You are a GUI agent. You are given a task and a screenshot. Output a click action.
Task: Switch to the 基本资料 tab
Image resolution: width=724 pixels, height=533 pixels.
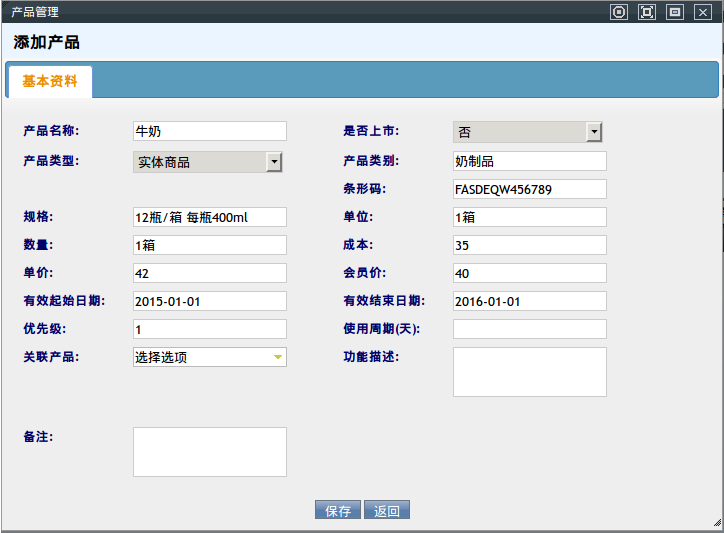(50, 82)
